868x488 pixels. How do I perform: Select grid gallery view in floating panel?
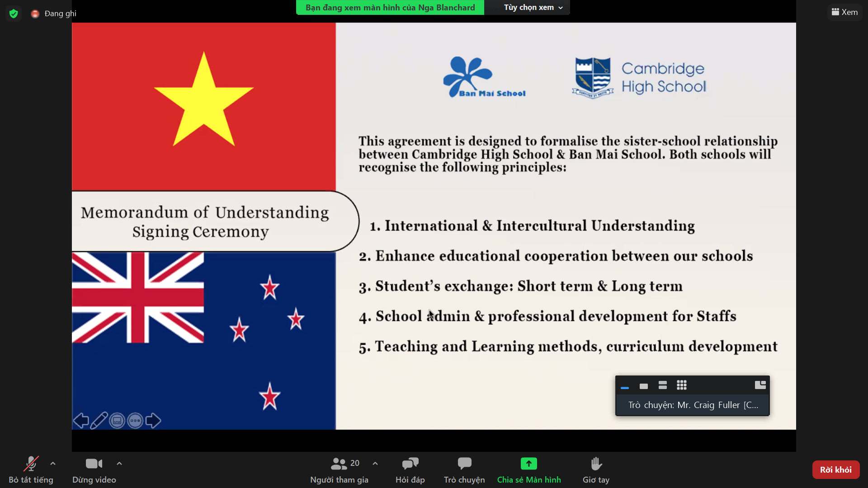click(x=682, y=385)
